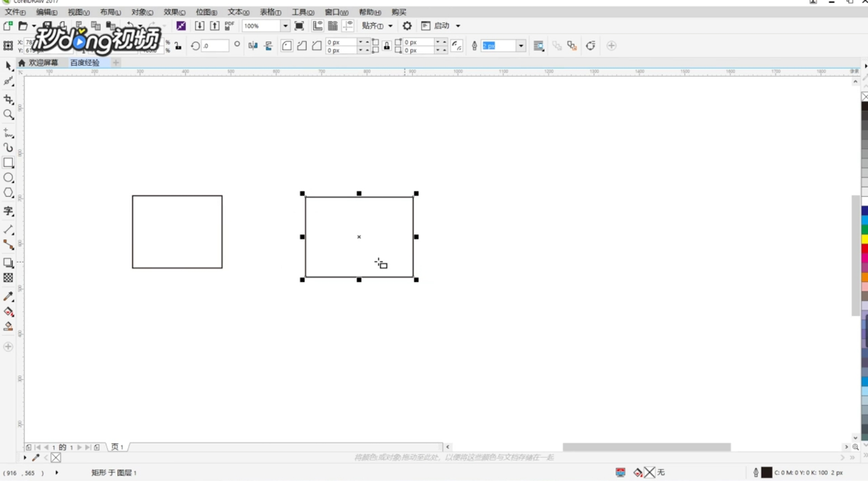The height and width of the screenshot is (481, 868).
Task: Open the outline width dropdown
Action: pyautogui.click(x=521, y=46)
